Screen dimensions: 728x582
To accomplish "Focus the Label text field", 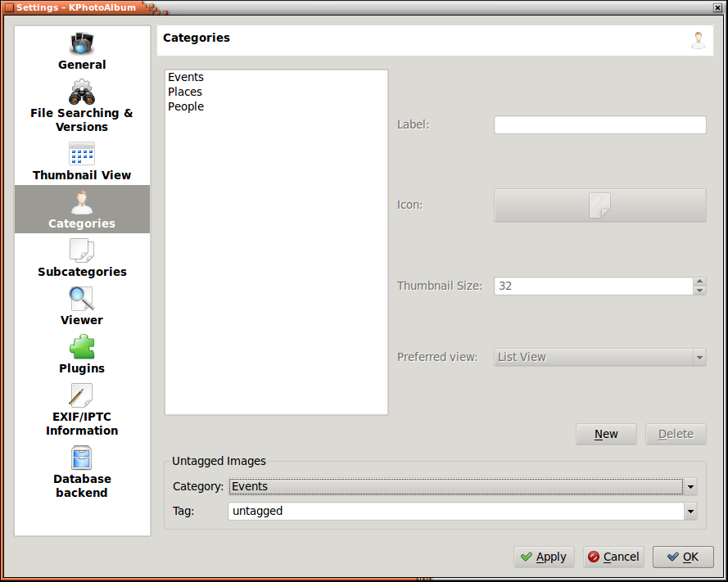I will point(600,125).
